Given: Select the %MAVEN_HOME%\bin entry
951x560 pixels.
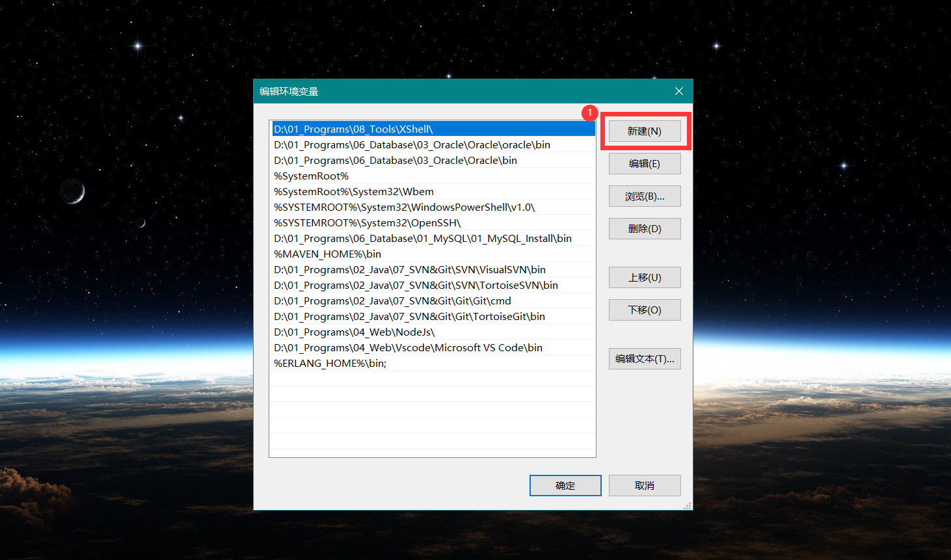Looking at the screenshot, I should (328, 254).
